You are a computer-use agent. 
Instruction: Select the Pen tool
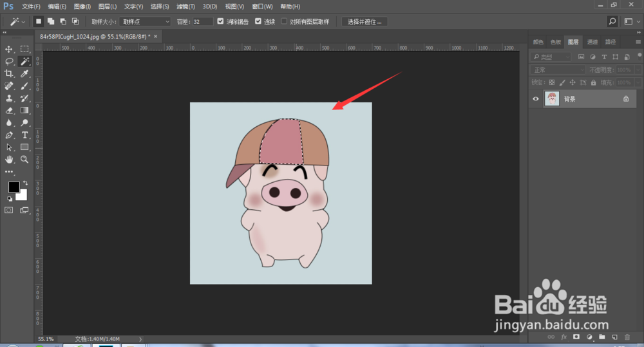point(8,135)
